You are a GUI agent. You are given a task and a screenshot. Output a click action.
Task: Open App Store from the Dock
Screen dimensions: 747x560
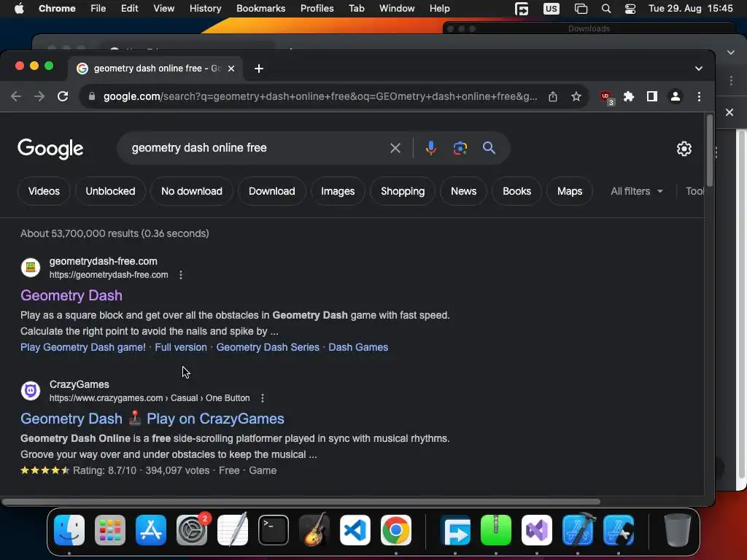151,530
